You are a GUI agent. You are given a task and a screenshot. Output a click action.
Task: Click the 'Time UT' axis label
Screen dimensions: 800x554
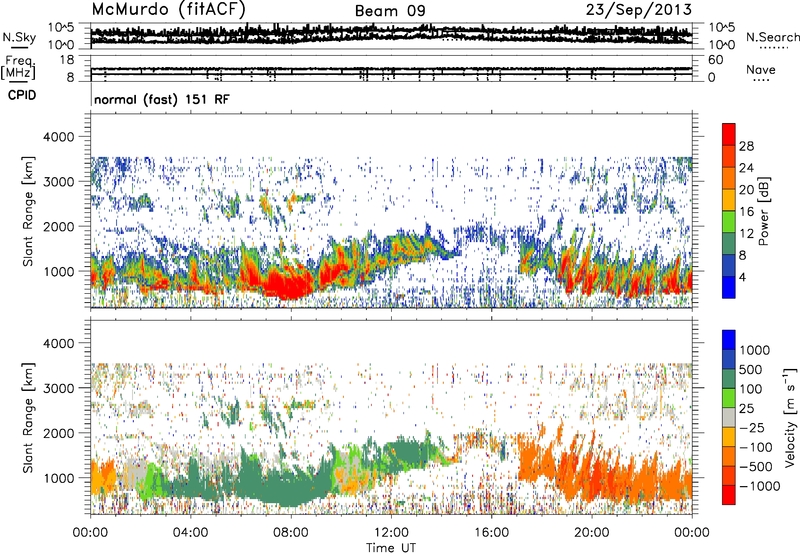pyautogui.click(x=391, y=548)
